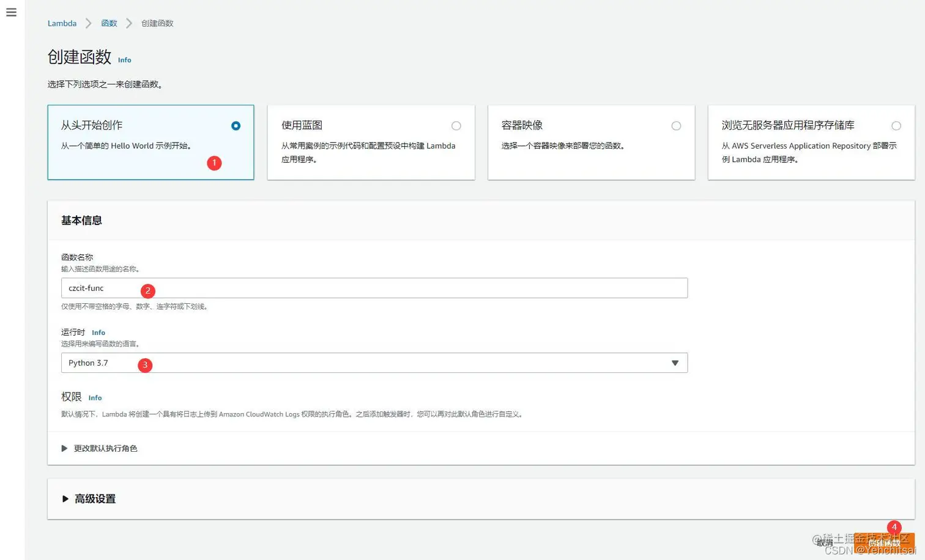Open Info link next to 权限

95,397
